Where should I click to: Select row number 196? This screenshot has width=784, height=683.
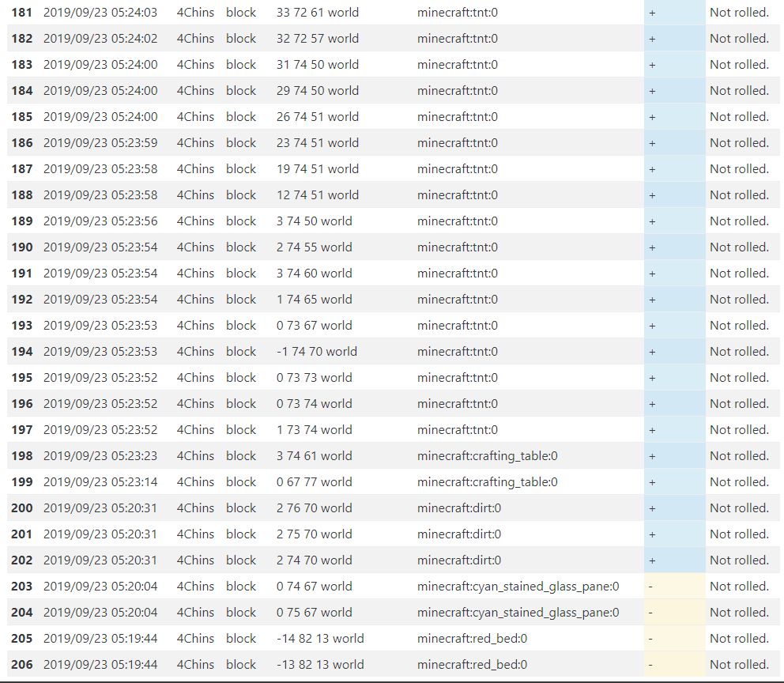(22, 403)
